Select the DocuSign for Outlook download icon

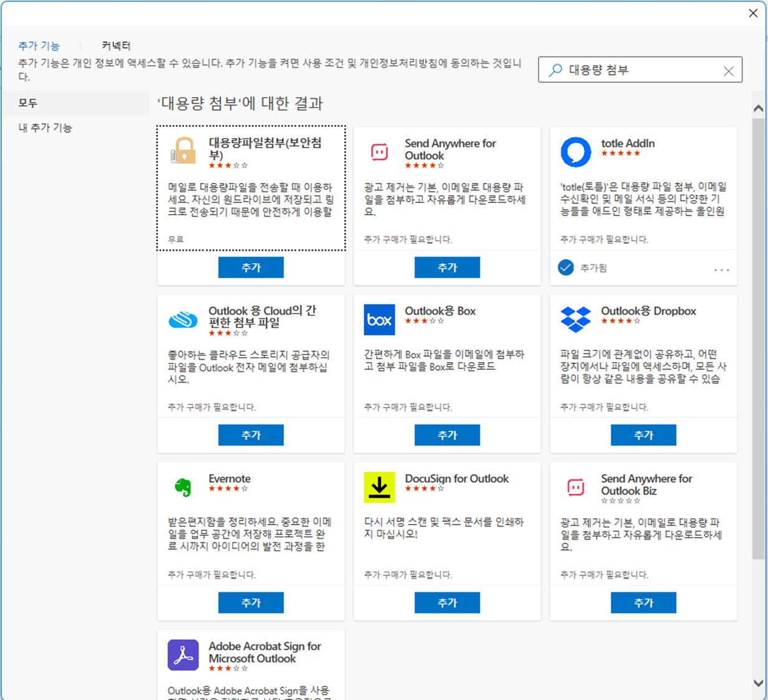pos(379,487)
